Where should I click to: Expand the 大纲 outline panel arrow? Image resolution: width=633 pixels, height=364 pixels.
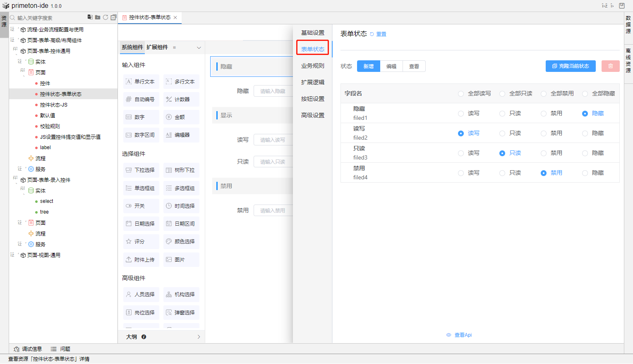click(199, 337)
